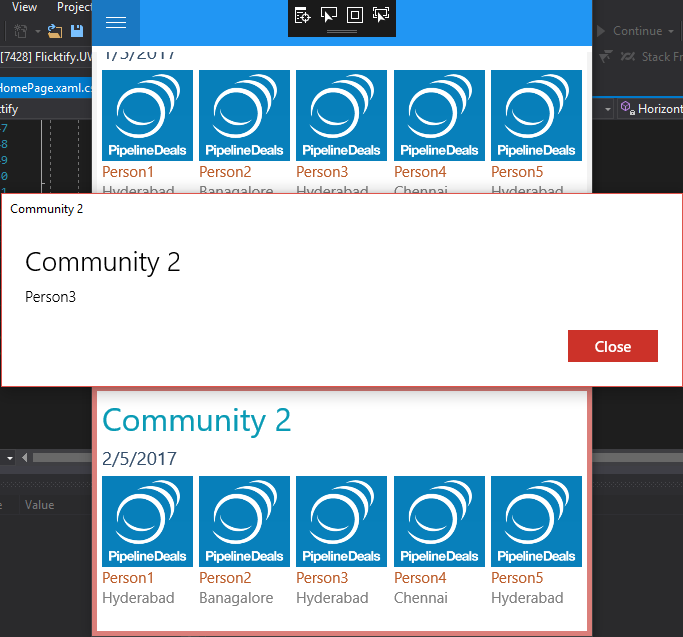683x637 pixels.
Task: Select Person2 thumbnail in top row
Action: click(244, 115)
